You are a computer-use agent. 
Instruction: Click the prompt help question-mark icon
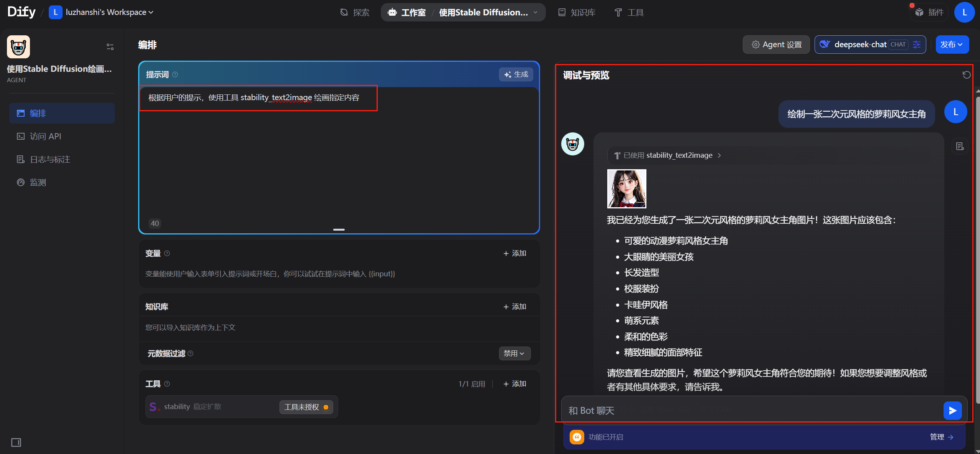pyautogui.click(x=175, y=74)
